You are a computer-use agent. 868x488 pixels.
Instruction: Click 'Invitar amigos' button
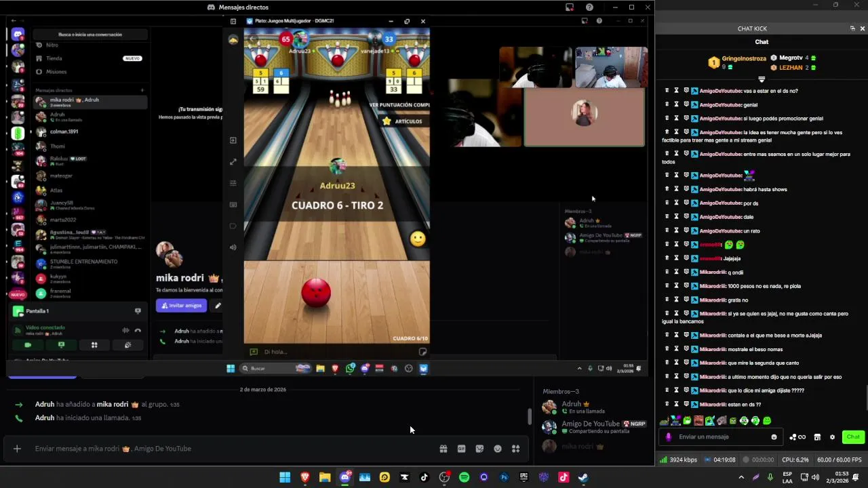181,306
